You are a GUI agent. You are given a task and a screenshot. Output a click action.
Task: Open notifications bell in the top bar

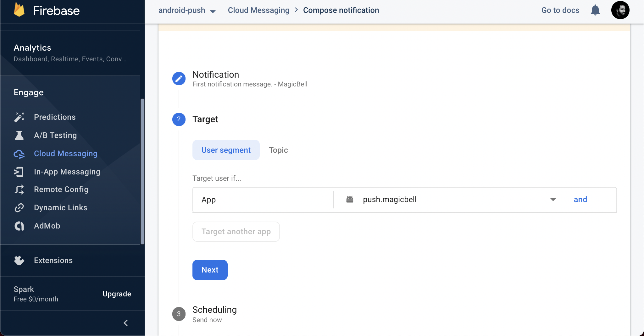point(595,10)
